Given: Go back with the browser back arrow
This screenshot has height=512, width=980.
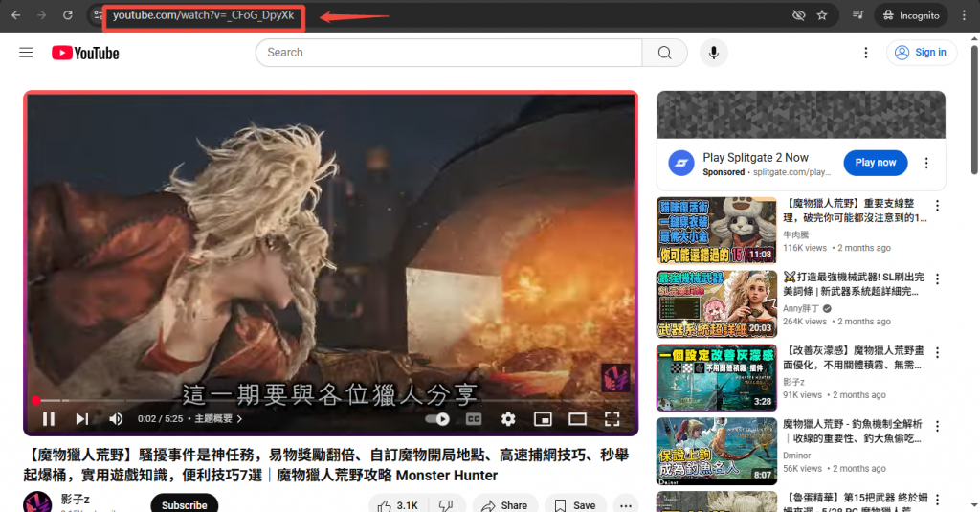Looking at the screenshot, I should coord(16,15).
